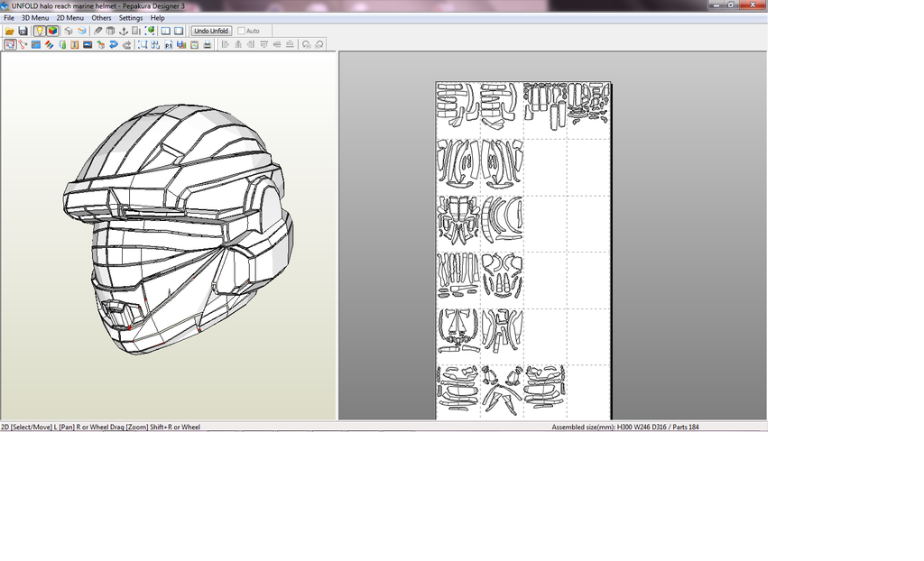Toggle the light bulb lighting switch
This screenshot has height=561, width=924.
click(x=40, y=31)
